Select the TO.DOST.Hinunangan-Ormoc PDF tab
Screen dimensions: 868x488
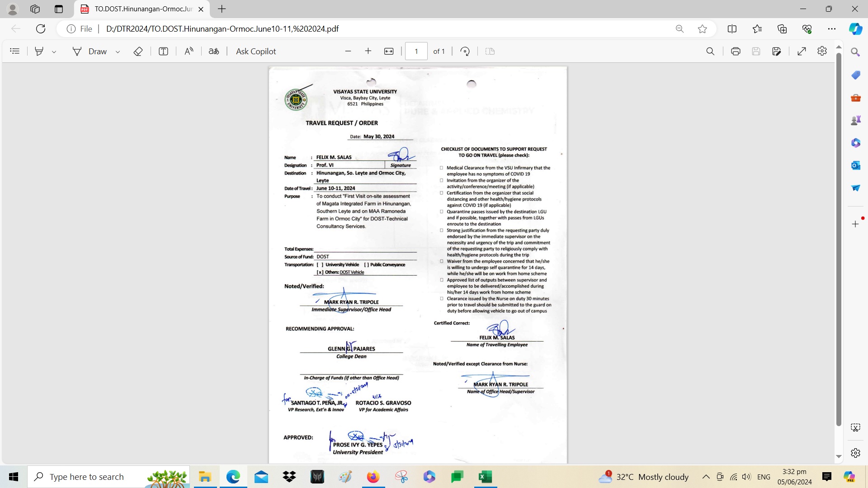click(x=143, y=9)
